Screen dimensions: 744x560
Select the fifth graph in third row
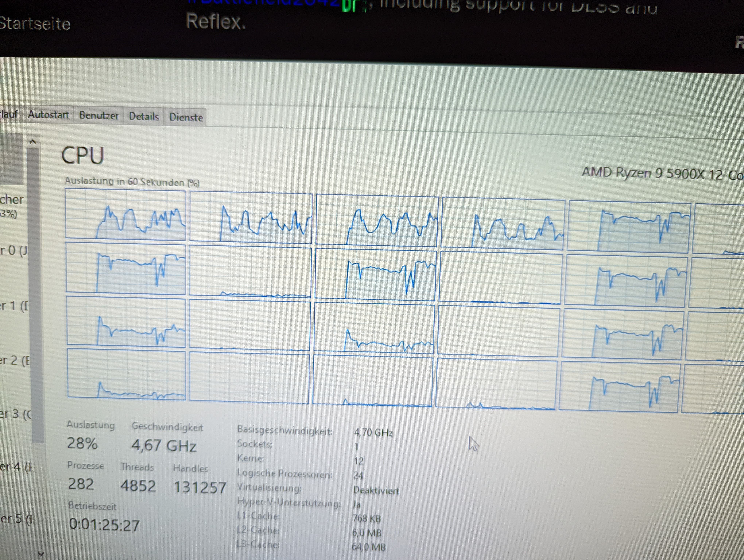623,334
